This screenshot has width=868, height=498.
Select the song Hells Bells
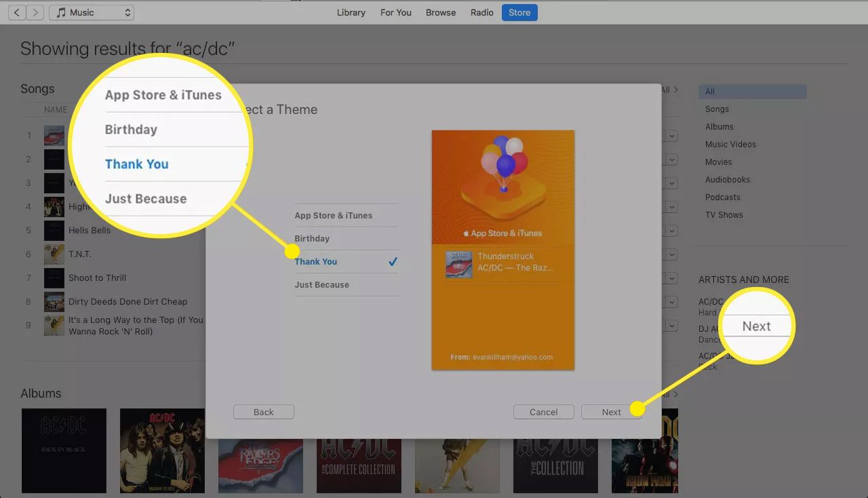[90, 230]
